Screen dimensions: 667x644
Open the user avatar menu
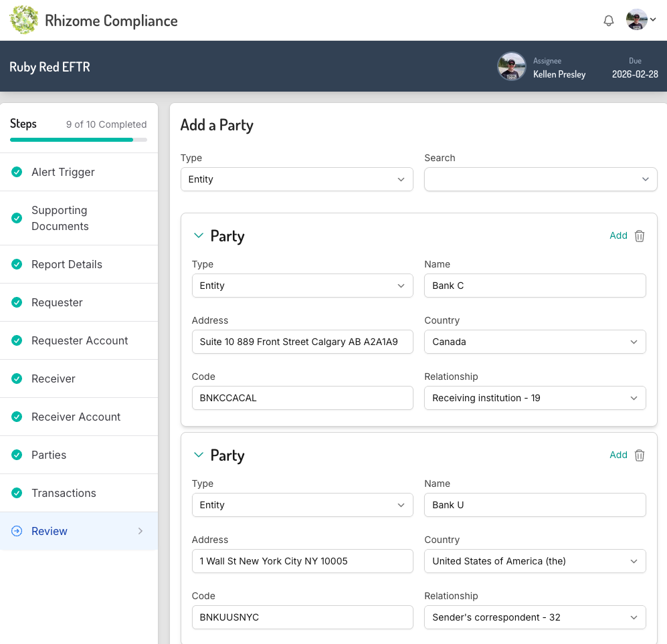click(x=641, y=20)
